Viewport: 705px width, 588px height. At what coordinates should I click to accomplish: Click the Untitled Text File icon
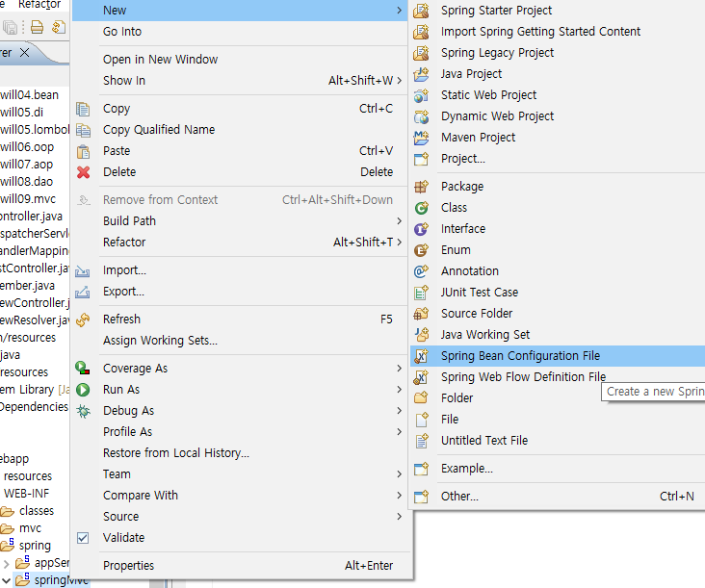tap(421, 440)
